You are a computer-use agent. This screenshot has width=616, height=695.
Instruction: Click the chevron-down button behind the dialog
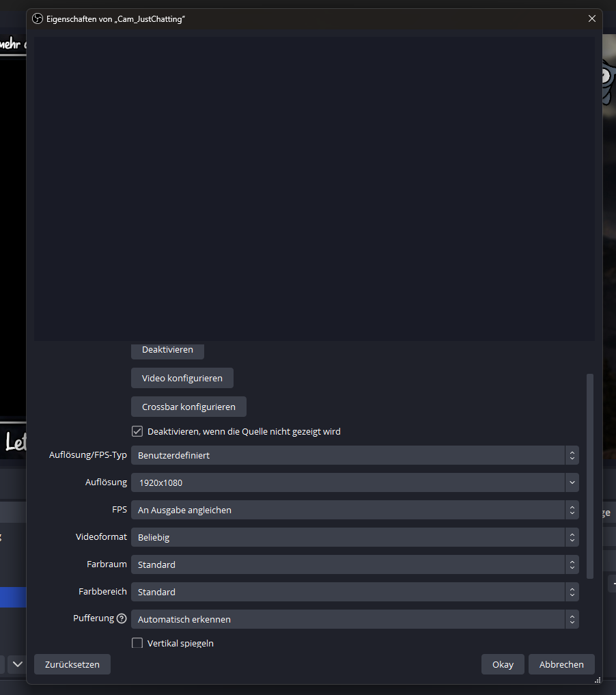[x=17, y=664]
